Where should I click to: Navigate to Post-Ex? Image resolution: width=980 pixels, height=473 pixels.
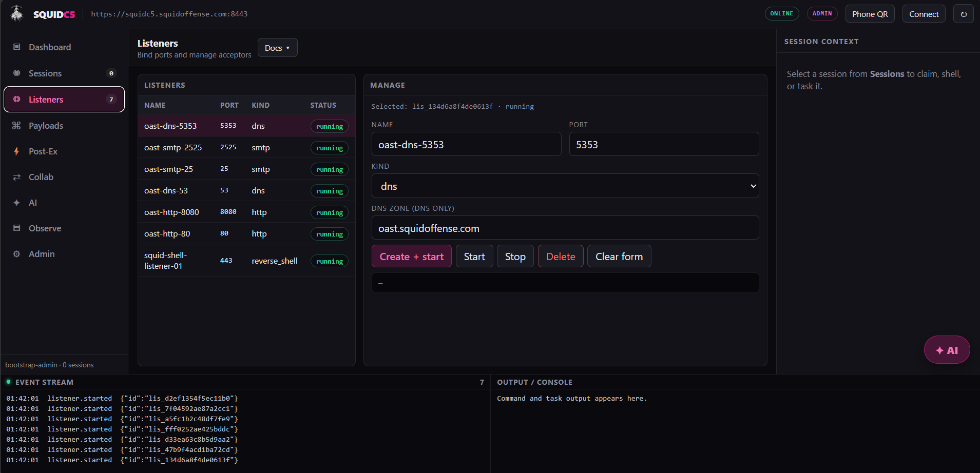pos(64,151)
